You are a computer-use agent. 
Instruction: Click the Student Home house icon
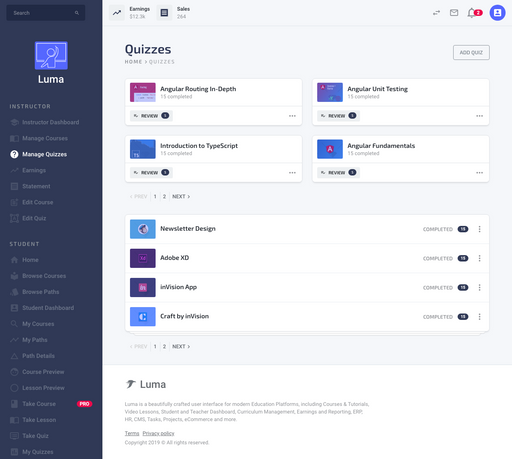[x=14, y=260]
